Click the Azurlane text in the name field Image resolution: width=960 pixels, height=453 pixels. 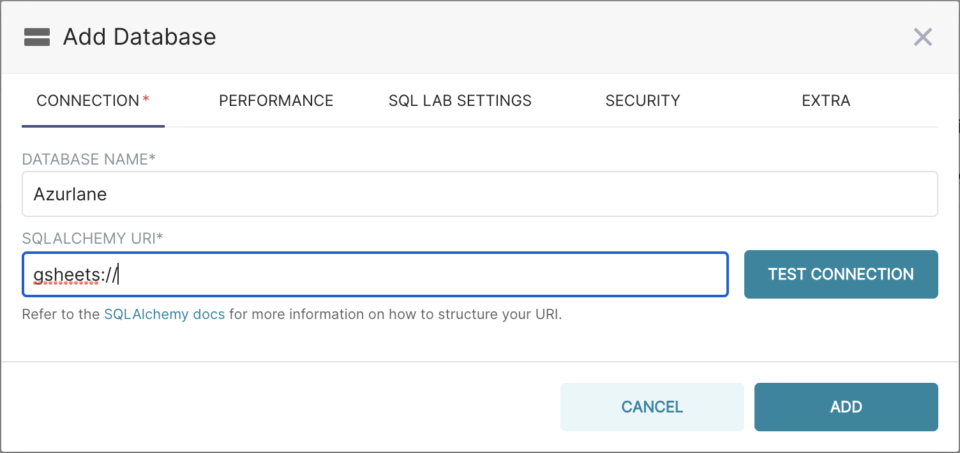pyautogui.click(x=70, y=194)
